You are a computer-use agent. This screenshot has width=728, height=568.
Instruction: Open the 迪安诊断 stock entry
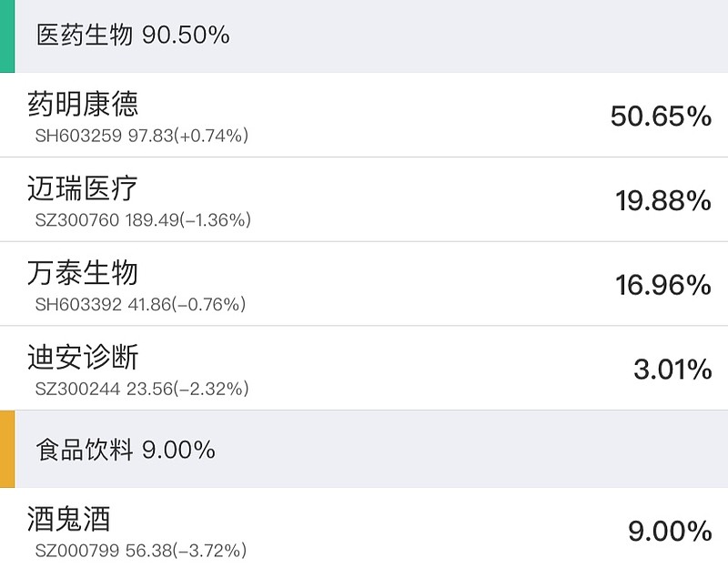[83, 357]
